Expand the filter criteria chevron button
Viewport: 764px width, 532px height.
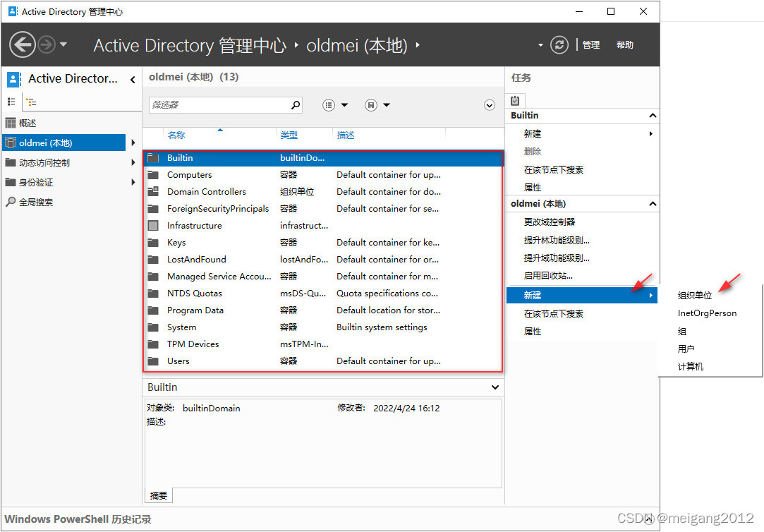pyautogui.click(x=490, y=105)
